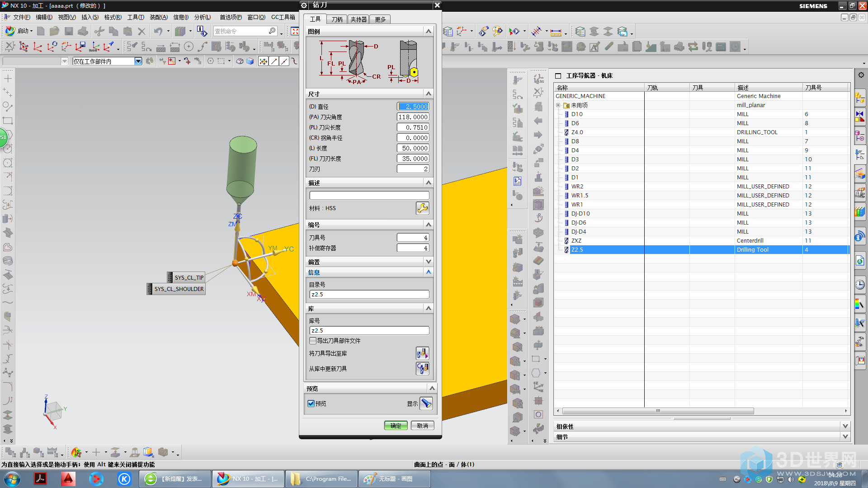Click the 确定 OK button
This screenshot has height=488, width=868.
[396, 426]
